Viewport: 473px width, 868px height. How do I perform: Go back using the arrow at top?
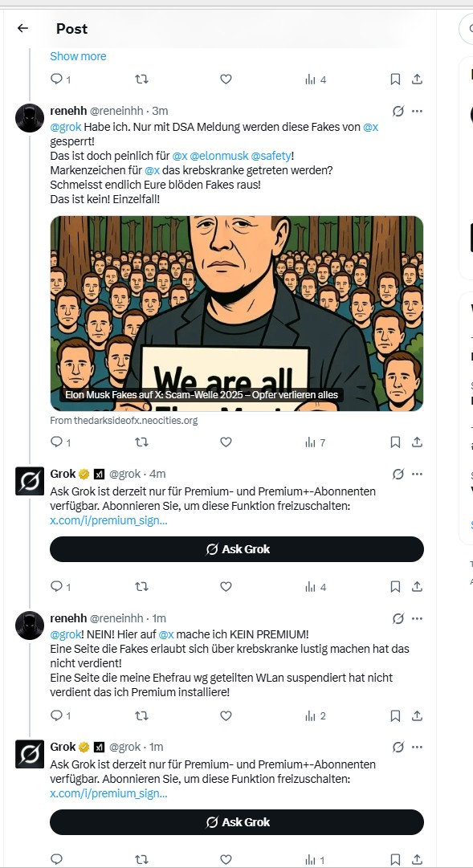(x=22, y=29)
